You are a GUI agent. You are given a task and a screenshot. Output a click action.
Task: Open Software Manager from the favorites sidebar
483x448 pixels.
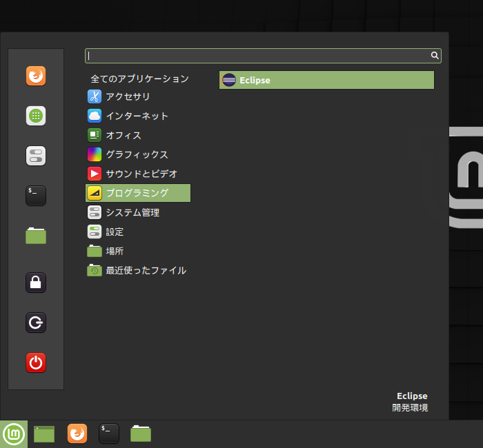click(36, 116)
